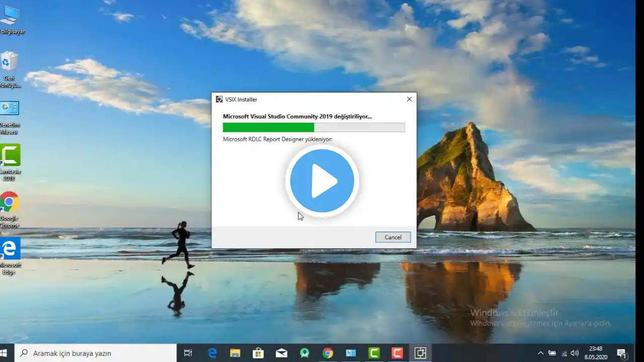Launch Edge from the taskbar
This screenshot has height=362, width=644.
(x=212, y=353)
